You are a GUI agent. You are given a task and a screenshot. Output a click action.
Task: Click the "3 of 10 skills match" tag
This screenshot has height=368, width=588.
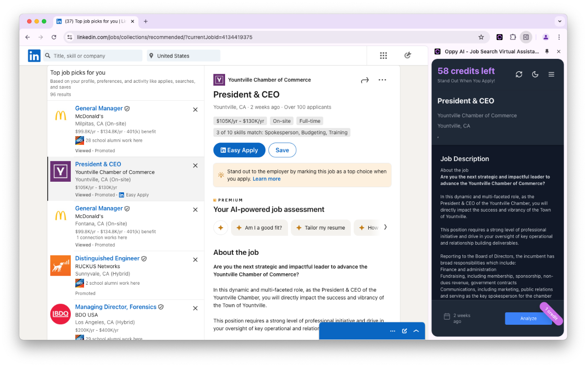click(x=282, y=132)
